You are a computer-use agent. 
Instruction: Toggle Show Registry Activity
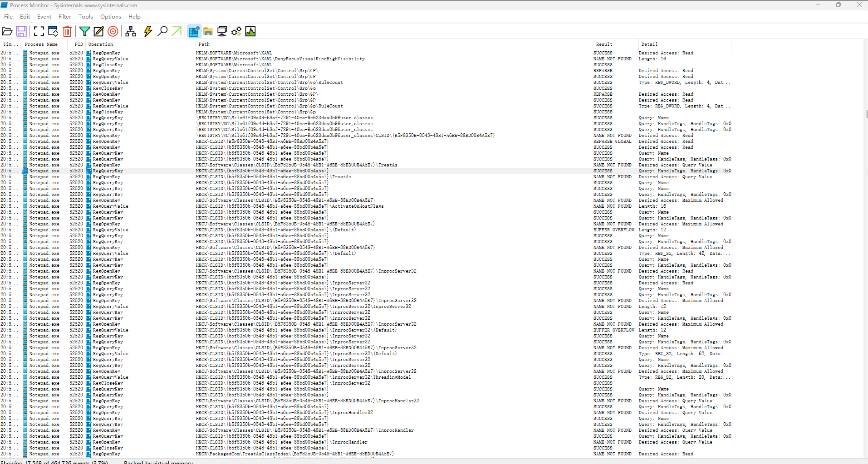pos(194,31)
